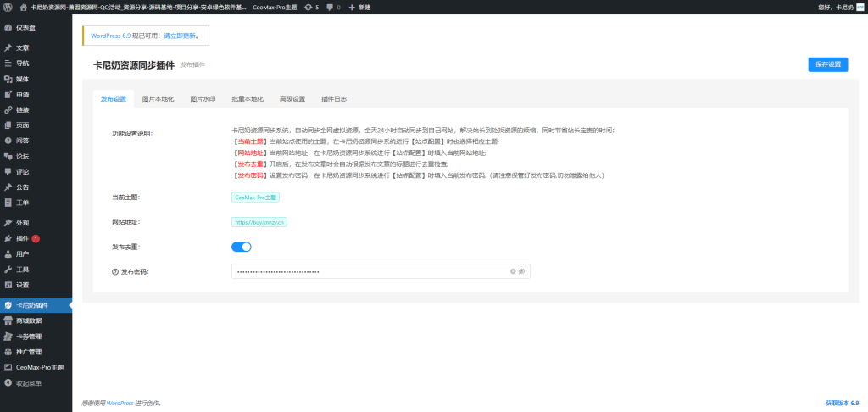Open the footer WordPress link

coord(120,404)
